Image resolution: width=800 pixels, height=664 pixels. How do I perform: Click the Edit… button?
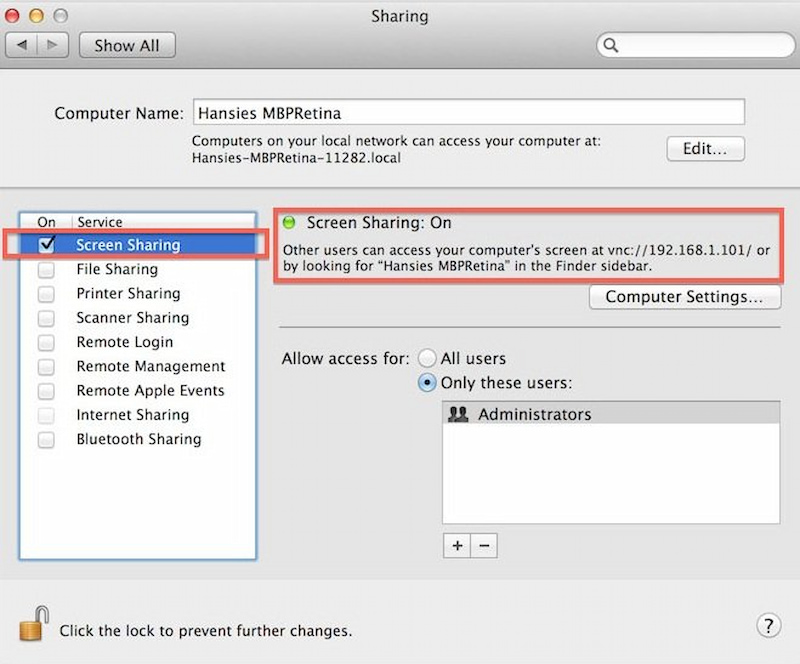(705, 149)
